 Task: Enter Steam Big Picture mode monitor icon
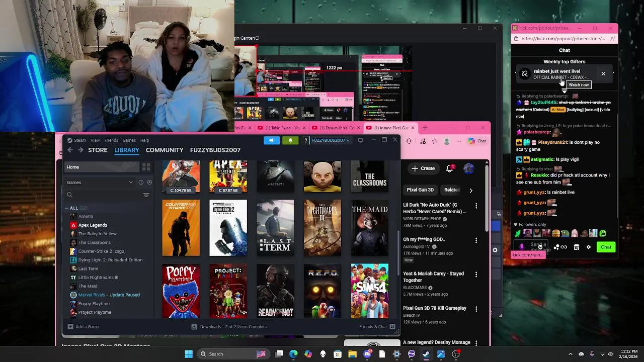click(361, 140)
